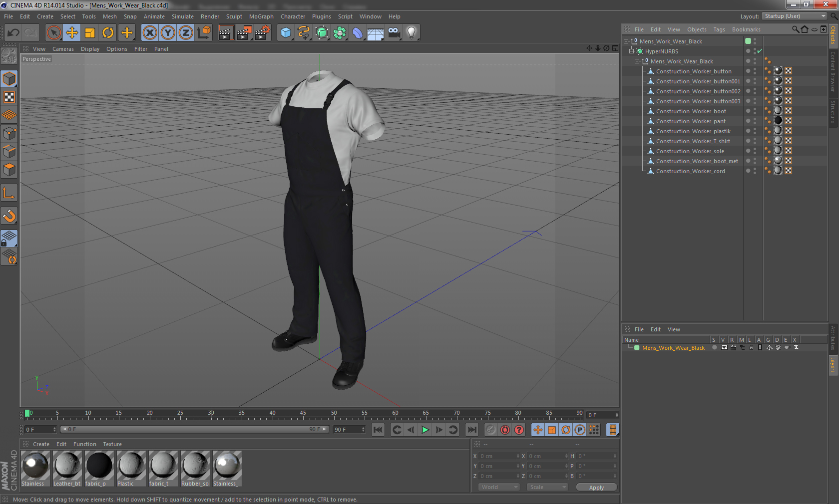Image resolution: width=839 pixels, height=504 pixels.
Task: Switch to Points mode
Action: (9, 134)
